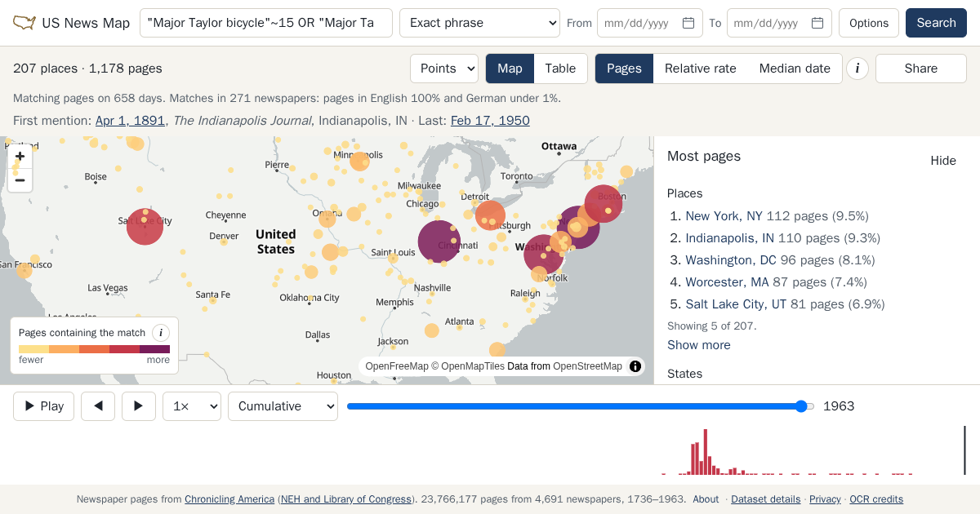This screenshot has height=514, width=980.
Task: Focus the search query input field
Action: click(266, 23)
